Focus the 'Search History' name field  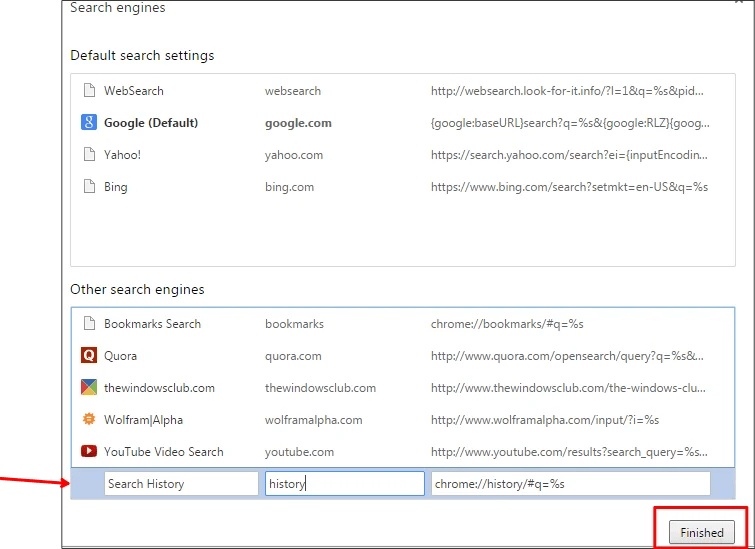181,484
